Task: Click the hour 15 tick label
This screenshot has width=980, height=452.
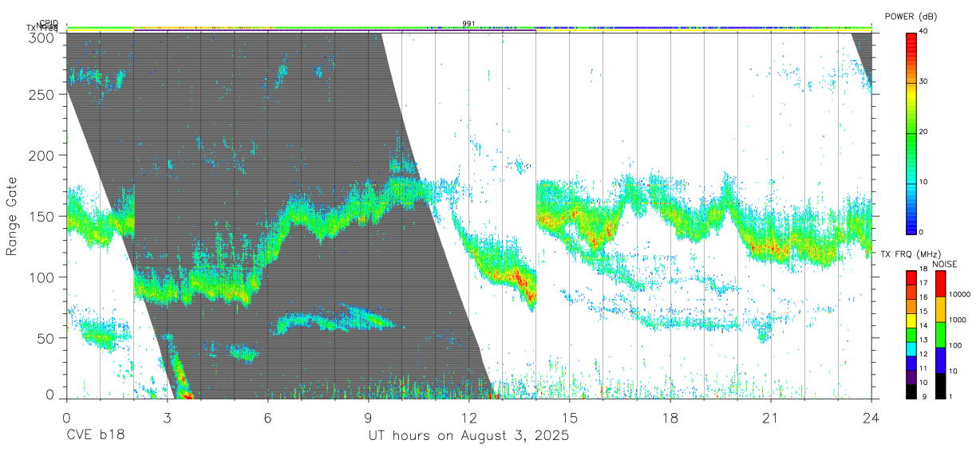Action: [x=570, y=417]
